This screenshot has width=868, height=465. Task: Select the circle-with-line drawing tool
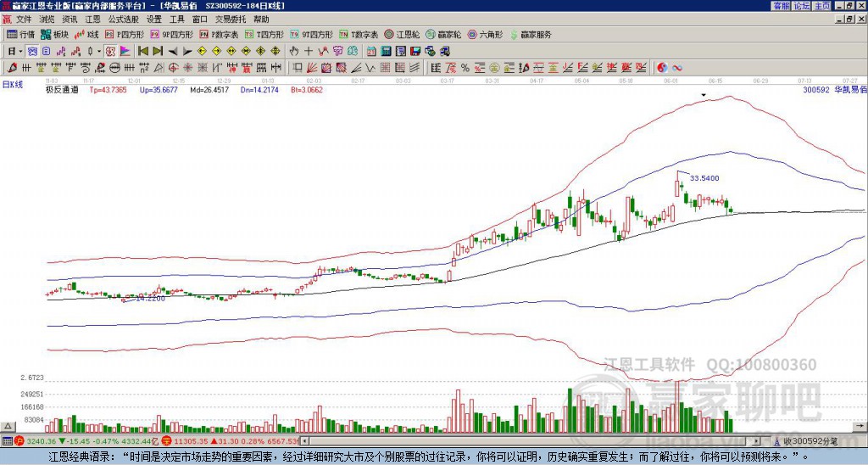[114, 68]
